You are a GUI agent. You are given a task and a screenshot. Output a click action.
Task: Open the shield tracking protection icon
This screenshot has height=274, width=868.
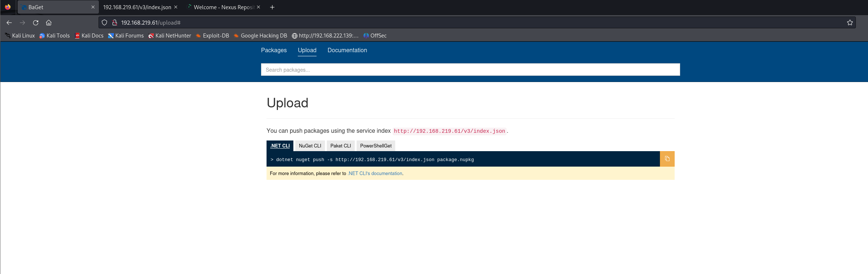click(x=104, y=22)
